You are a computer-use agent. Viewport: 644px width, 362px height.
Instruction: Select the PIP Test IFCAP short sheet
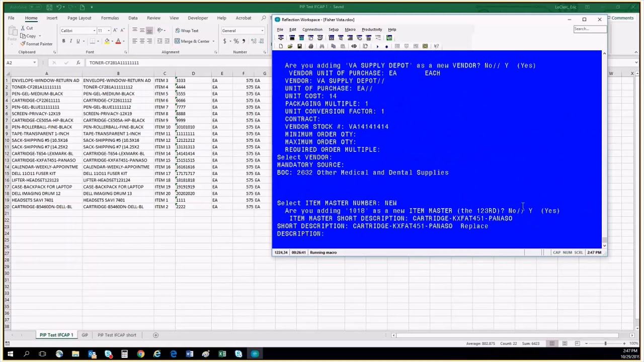pos(117,335)
